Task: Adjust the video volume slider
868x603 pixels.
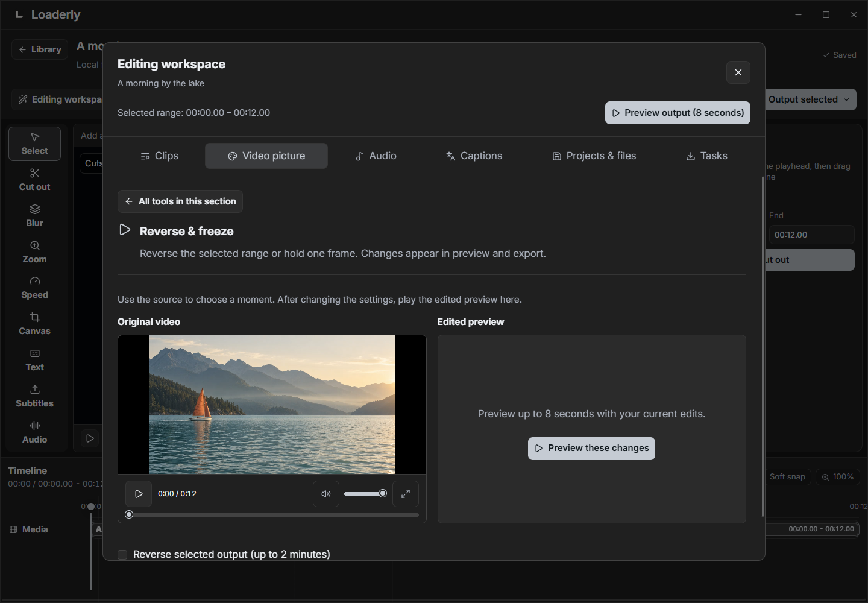Action: coord(365,494)
